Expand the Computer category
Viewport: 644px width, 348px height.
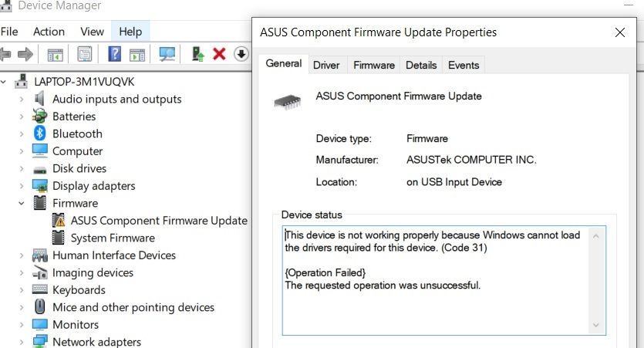(22, 151)
